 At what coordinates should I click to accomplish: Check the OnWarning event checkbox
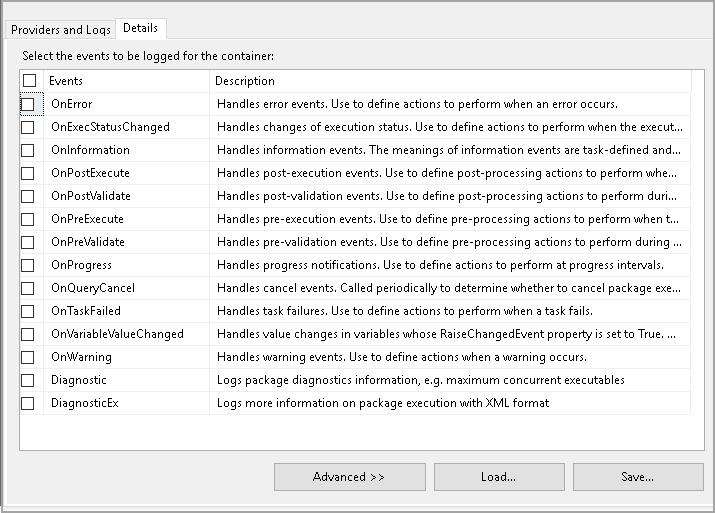[x=28, y=357]
